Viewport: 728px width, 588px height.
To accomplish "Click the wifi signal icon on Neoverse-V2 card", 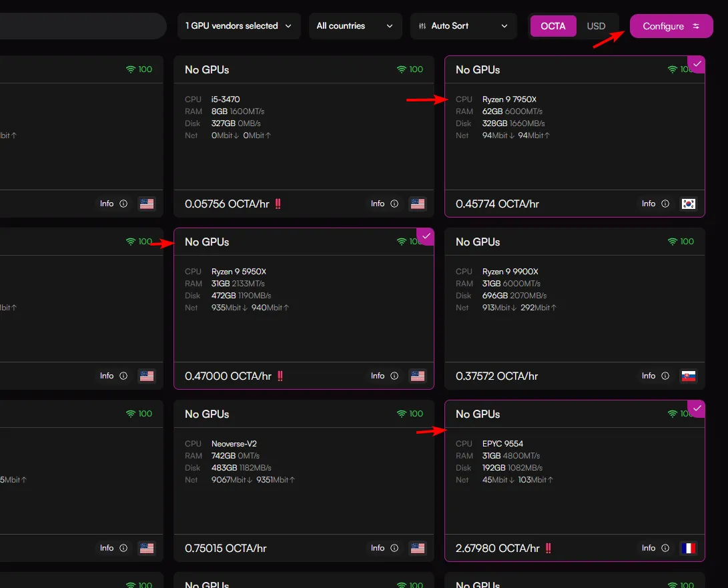I will [x=402, y=414].
